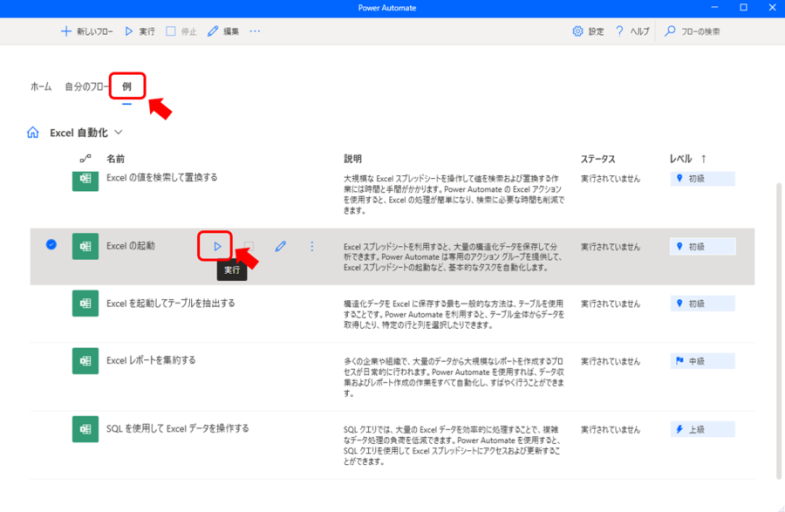Click the home breadcrumb icon
This screenshot has height=512, width=785.
33,133
